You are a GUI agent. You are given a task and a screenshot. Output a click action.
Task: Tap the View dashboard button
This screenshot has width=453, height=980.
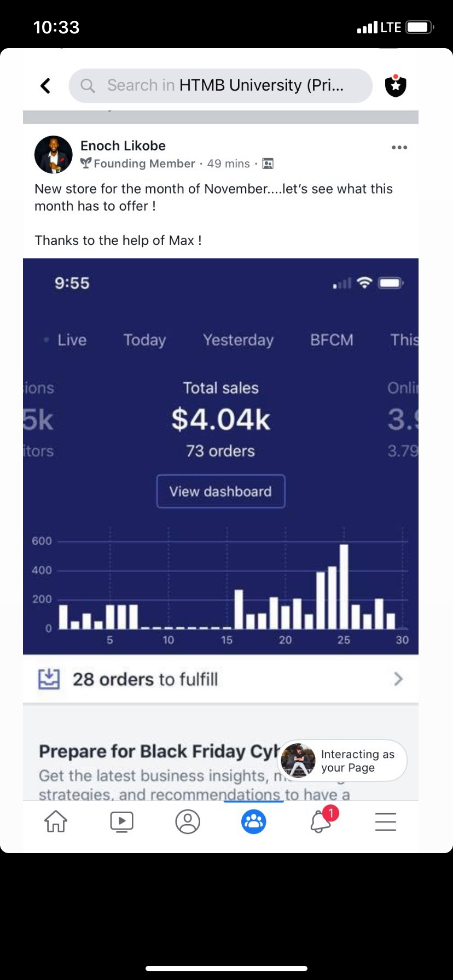click(220, 491)
